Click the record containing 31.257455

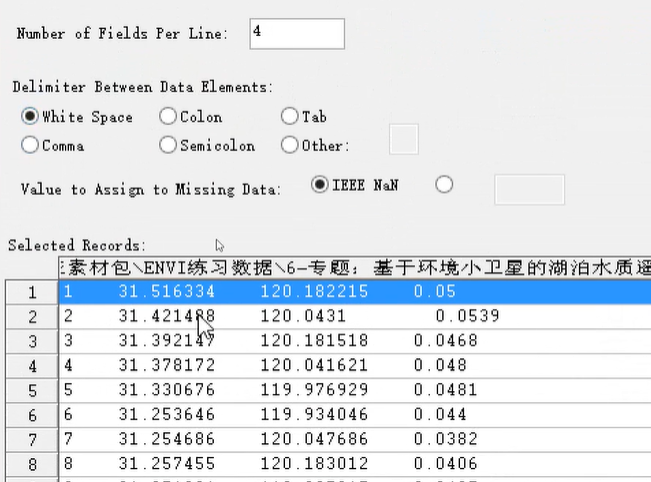pyautogui.click(x=355, y=463)
